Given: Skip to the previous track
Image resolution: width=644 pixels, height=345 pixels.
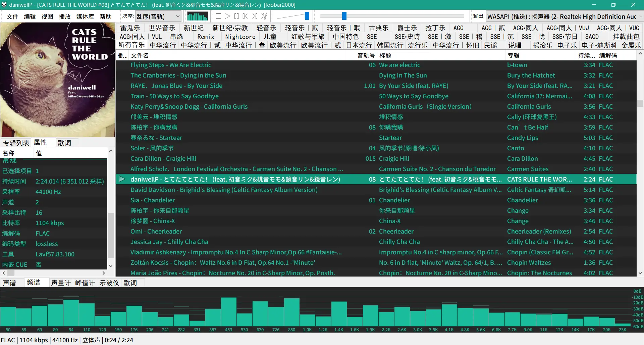Looking at the screenshot, I should (x=246, y=16).
